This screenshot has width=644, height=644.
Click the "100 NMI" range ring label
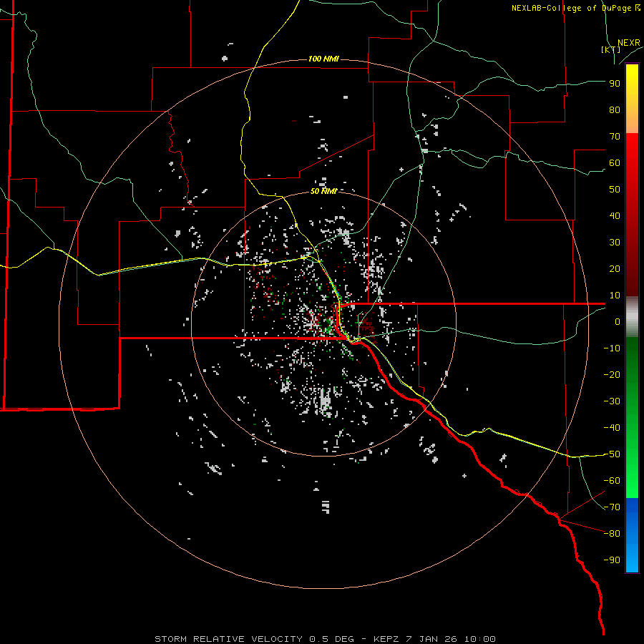323,59
